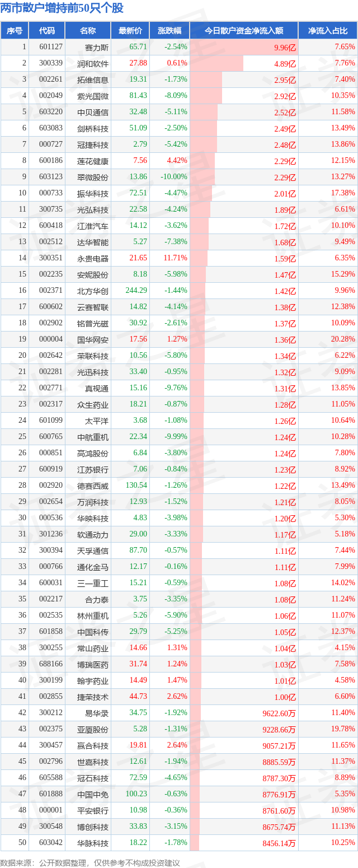Select stock name 高鸿股份

pos(93,453)
